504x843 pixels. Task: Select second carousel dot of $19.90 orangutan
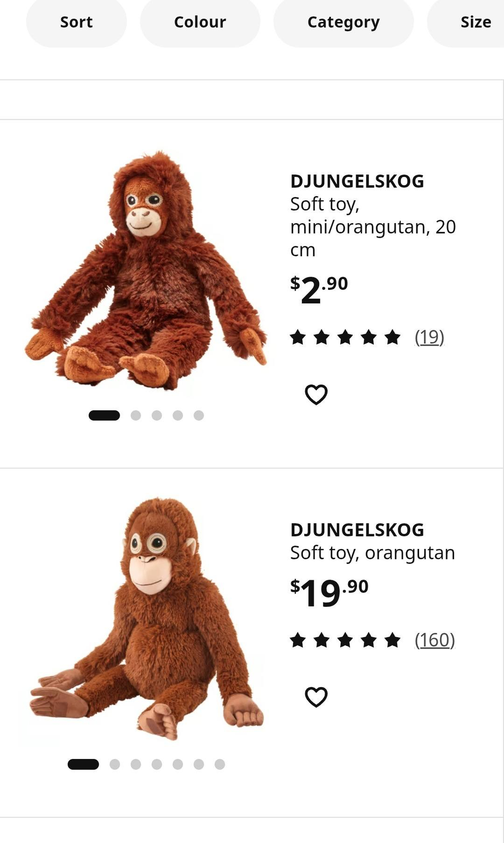click(115, 764)
